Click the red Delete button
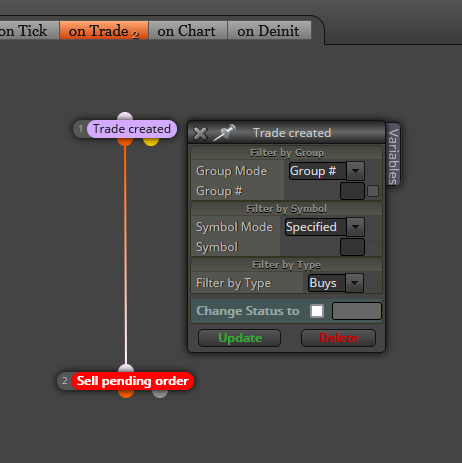The image size is (462, 463). tap(338, 338)
